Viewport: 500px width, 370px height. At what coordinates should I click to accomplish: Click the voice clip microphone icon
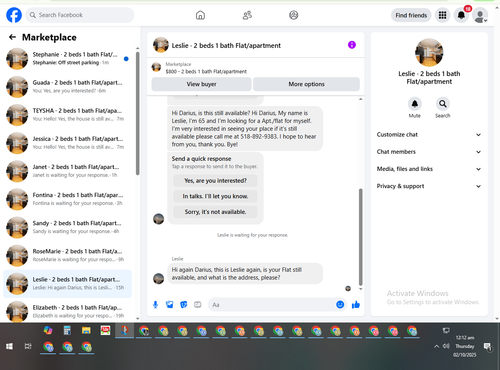coord(155,305)
